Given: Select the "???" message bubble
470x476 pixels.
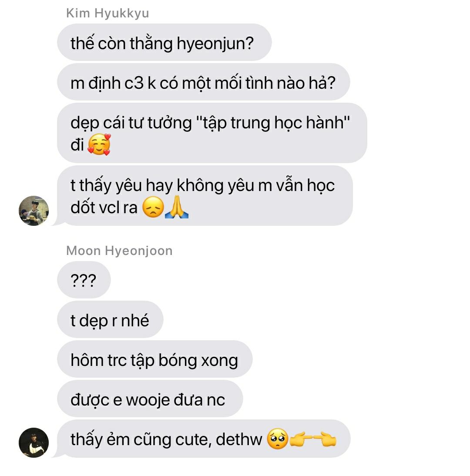Looking at the screenshot, I should pos(84,280).
